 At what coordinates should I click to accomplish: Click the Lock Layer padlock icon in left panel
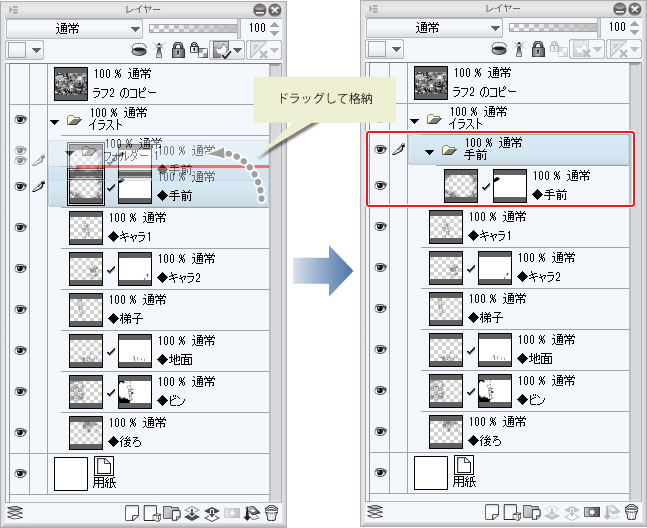tap(178, 50)
